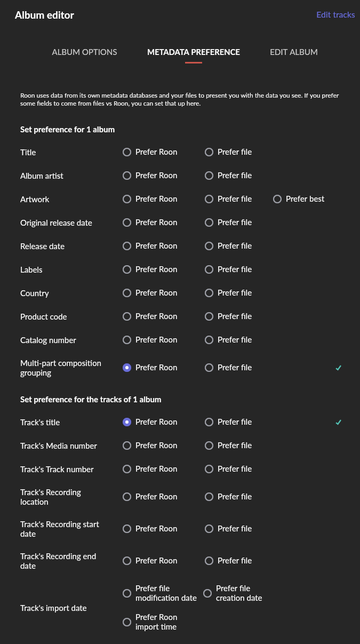Image resolution: width=360 pixels, height=644 pixels.
Task: Choose Prefer Roon for Catalog number
Action: click(127, 340)
